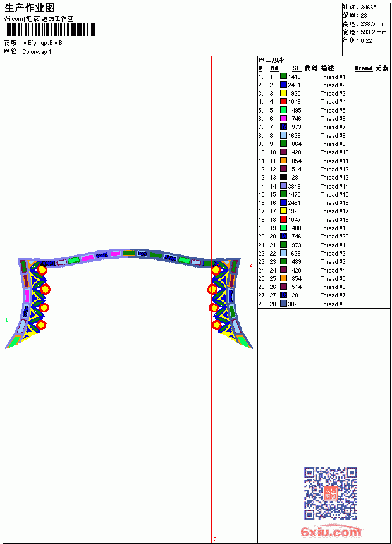The image size is (392, 544).
Task: Choose the black swatch at stop 13
Action: [x=283, y=177]
